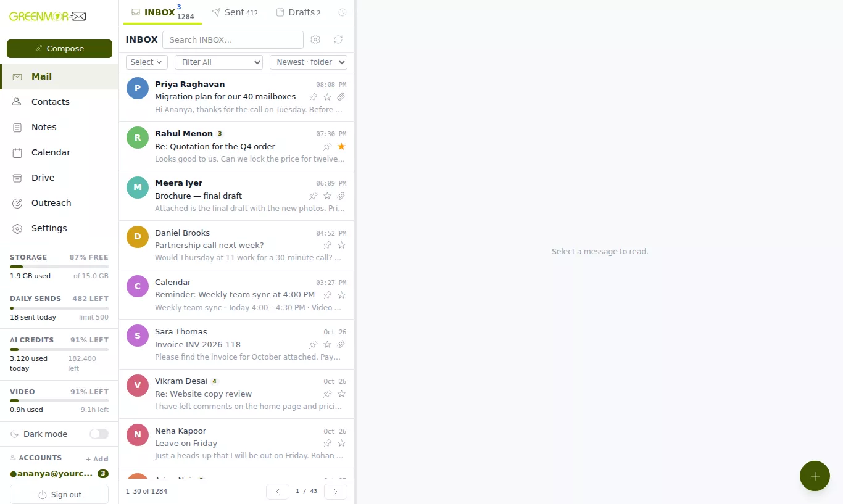The height and width of the screenshot is (504, 843).
Task: Open Contacts in the sidebar
Action: click(59, 102)
